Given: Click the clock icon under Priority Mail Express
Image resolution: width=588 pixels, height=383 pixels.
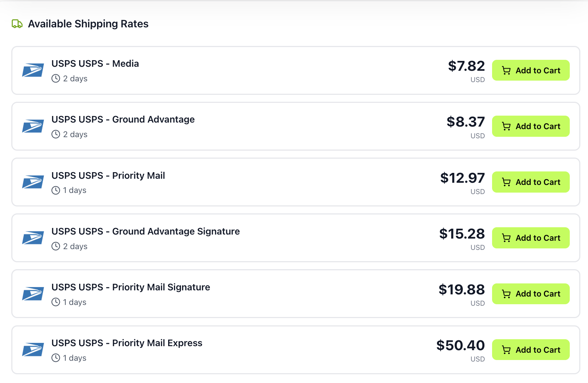Looking at the screenshot, I should tap(56, 358).
